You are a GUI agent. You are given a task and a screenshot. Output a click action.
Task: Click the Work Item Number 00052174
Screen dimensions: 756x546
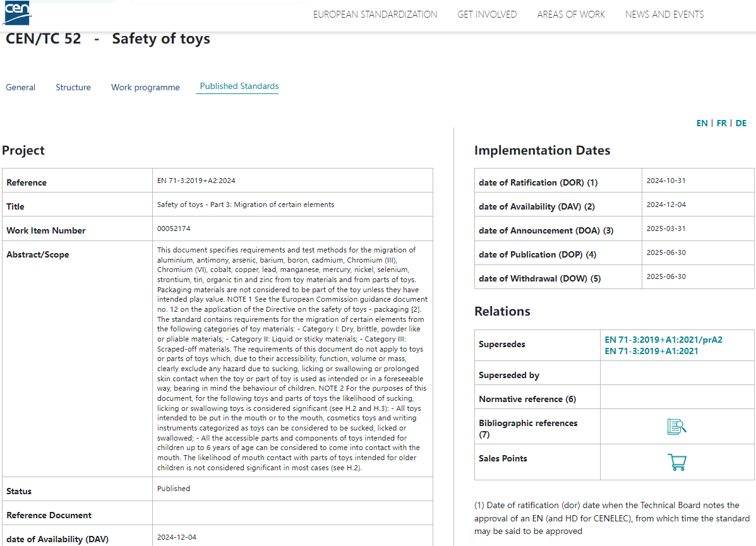[174, 228]
